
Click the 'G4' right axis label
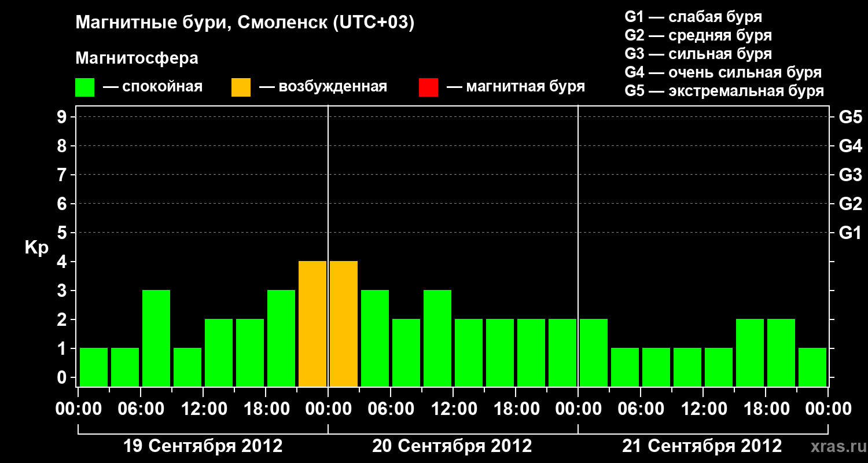pyautogui.click(x=850, y=146)
